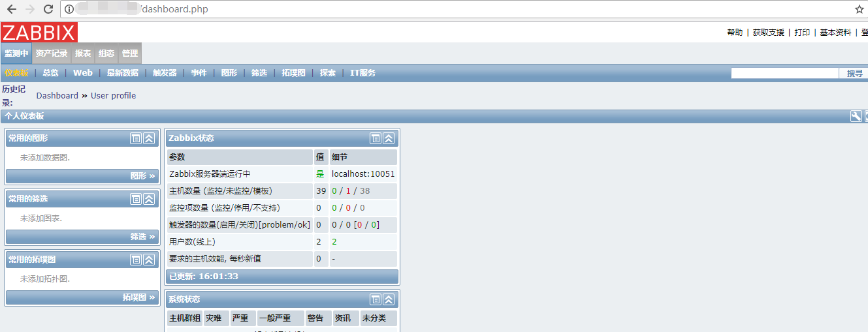Collapse the 常用的筛选 widget
The height and width of the screenshot is (332, 868).
point(149,199)
